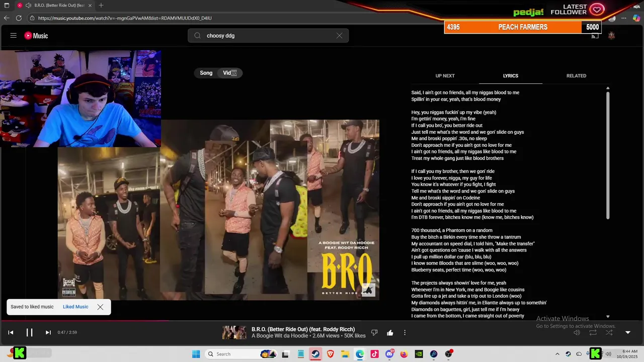Click the volume speaker icon in player bar
The height and width of the screenshot is (362, 644).
577,332
